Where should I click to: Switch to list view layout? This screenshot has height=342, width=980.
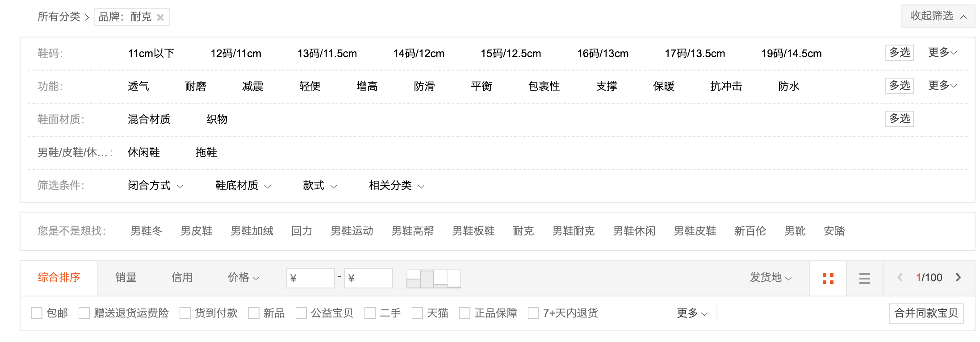865,278
